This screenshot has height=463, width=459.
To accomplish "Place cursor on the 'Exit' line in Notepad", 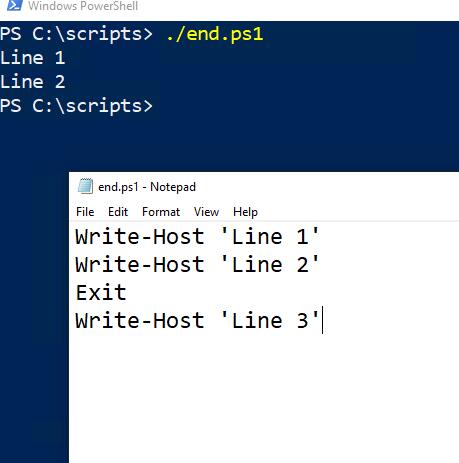I will coord(101,293).
